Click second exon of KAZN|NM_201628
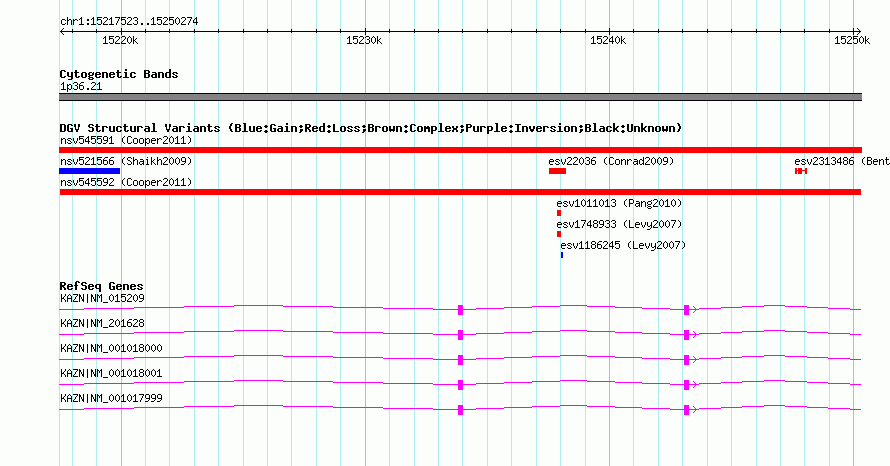The height and width of the screenshot is (466, 890). (x=686, y=335)
